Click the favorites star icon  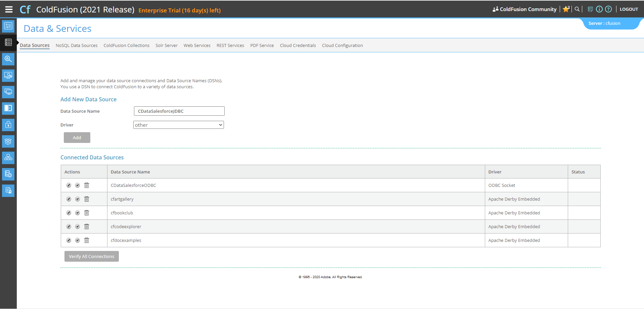coord(566,9)
